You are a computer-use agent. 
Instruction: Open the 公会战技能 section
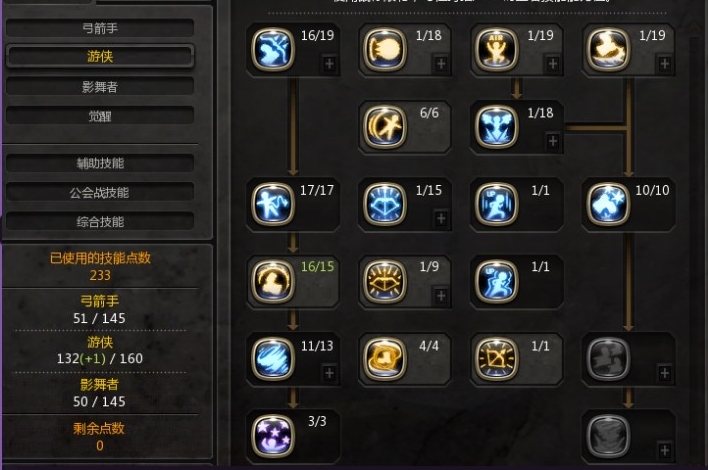point(100,192)
